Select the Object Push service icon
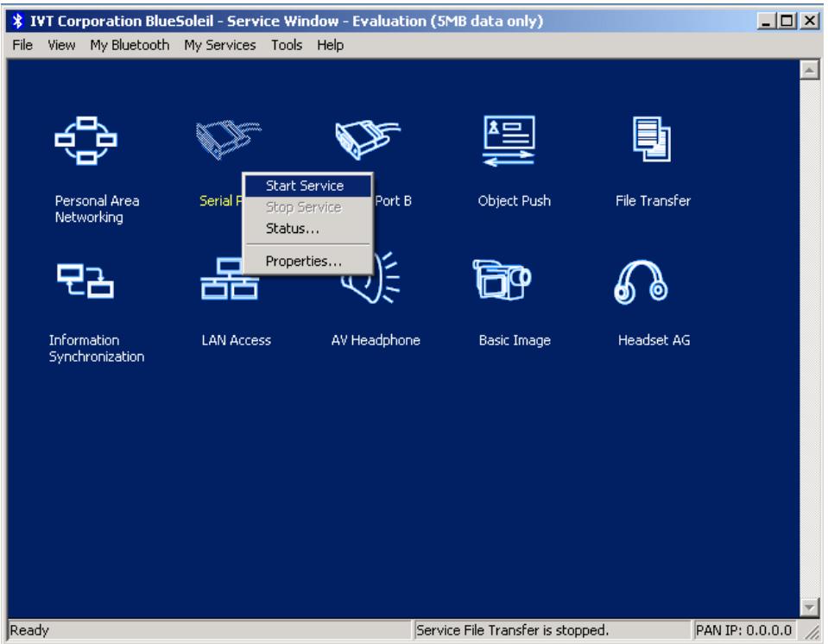The width and height of the screenshot is (828, 644). 509,141
